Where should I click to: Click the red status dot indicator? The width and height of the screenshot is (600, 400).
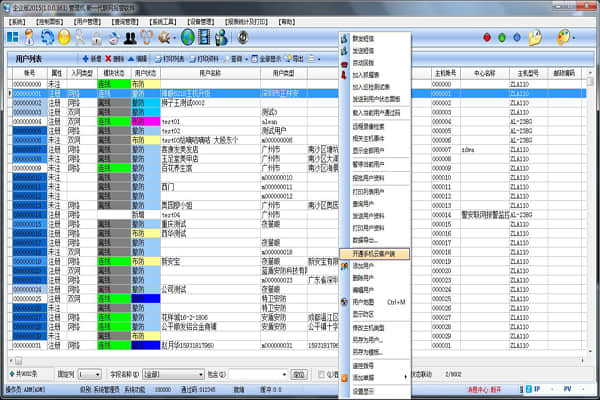[487, 38]
